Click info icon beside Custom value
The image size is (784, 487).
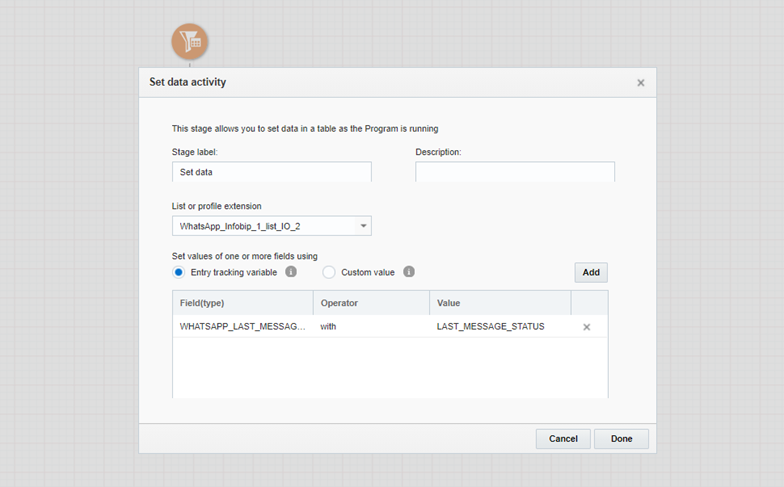pyautogui.click(x=408, y=272)
